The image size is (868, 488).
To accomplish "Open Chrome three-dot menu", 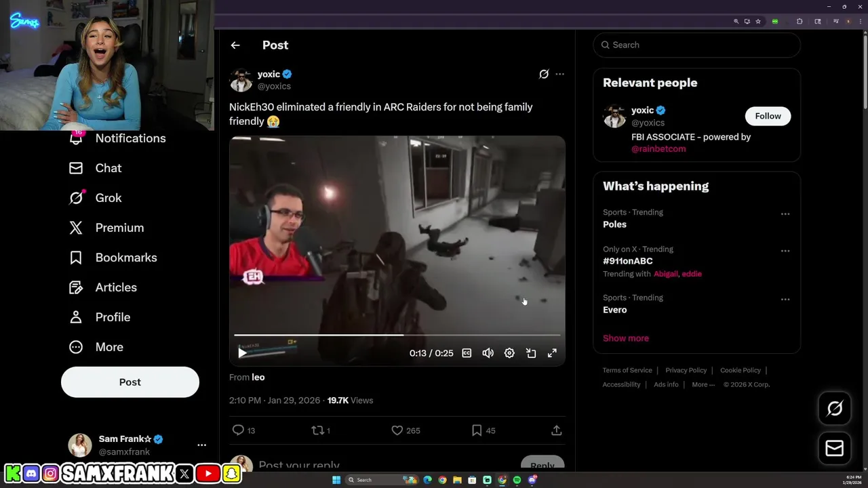I will coord(860,22).
